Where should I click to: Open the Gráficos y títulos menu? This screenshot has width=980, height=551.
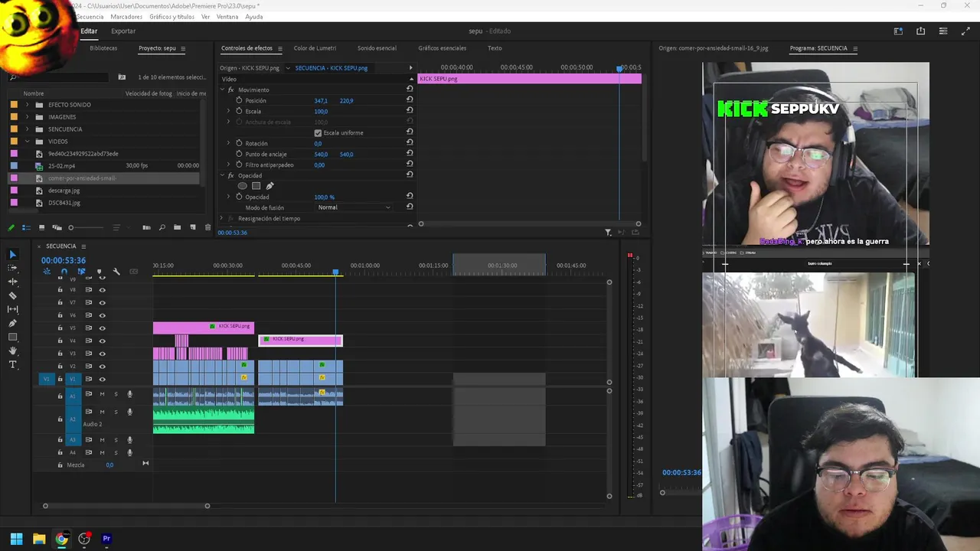171,17
